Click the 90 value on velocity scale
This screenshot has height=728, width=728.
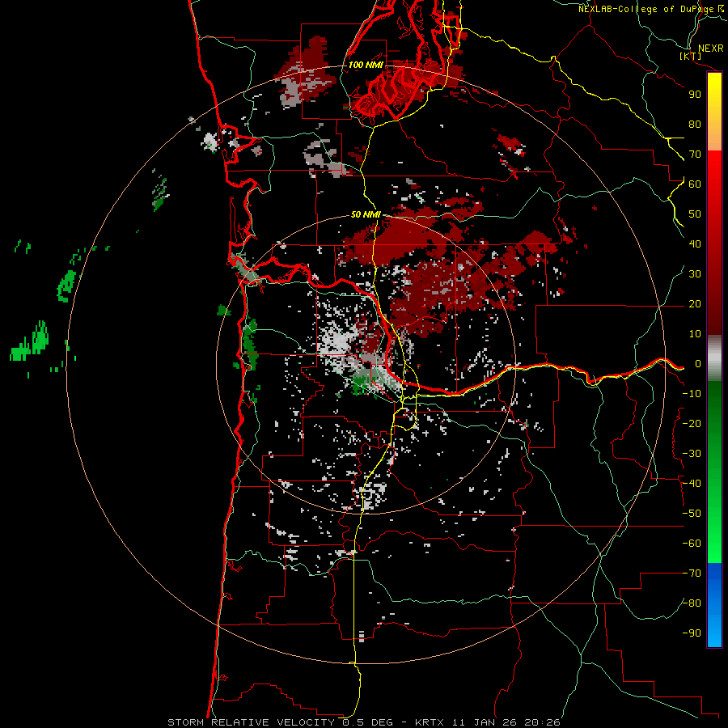(x=695, y=95)
